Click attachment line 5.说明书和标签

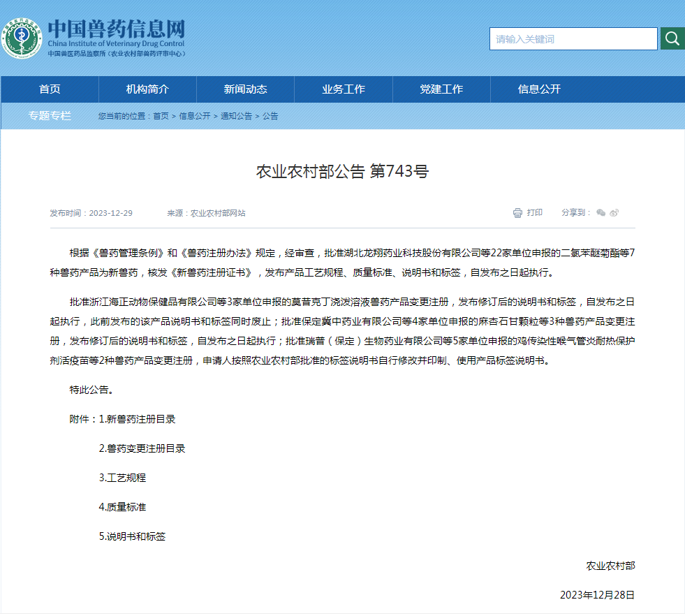pyautogui.click(x=133, y=536)
